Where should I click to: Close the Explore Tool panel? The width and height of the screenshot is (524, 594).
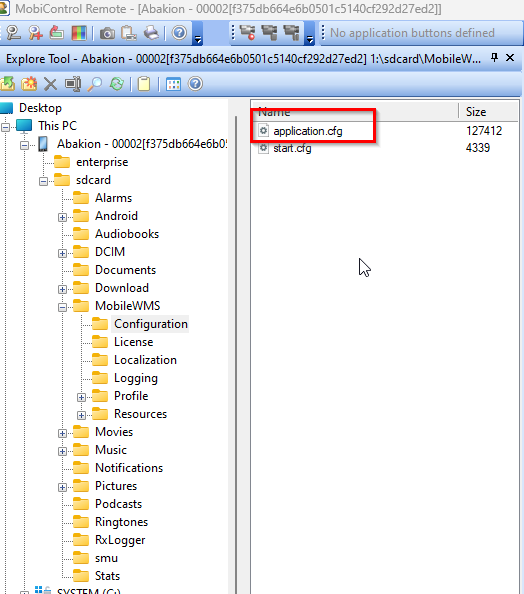(510, 58)
